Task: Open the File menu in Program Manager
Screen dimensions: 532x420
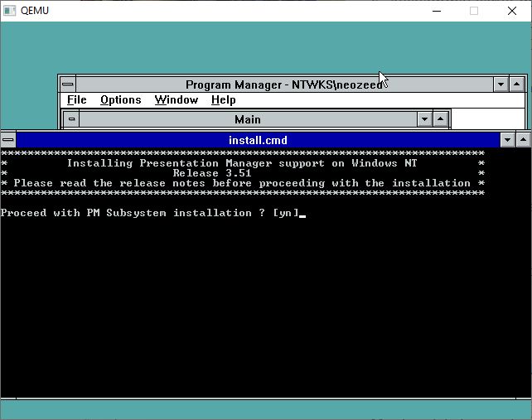Action: [77, 100]
